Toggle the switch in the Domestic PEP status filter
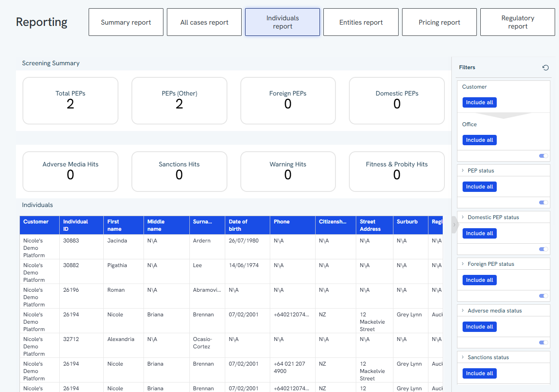The image size is (559, 392). pyautogui.click(x=543, y=249)
